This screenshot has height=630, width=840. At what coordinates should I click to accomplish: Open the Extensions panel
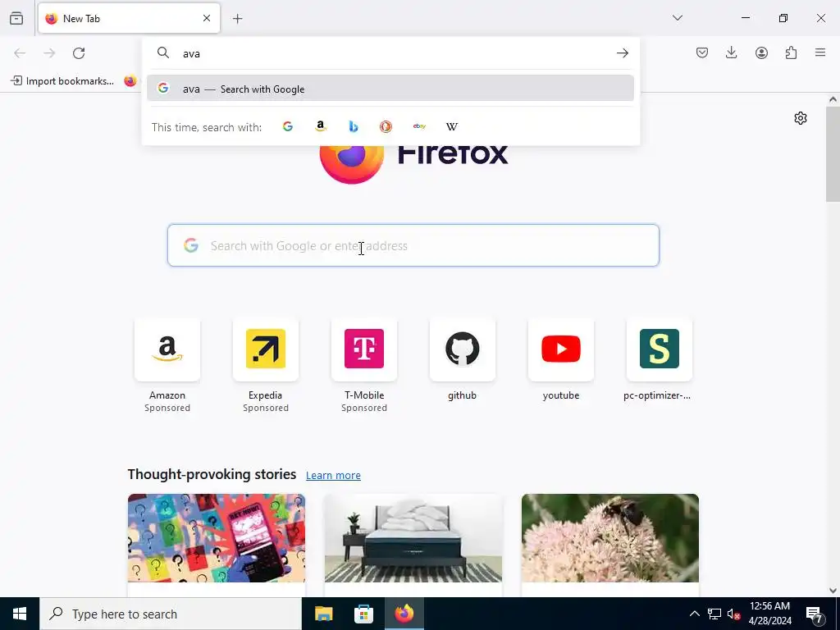click(x=792, y=52)
